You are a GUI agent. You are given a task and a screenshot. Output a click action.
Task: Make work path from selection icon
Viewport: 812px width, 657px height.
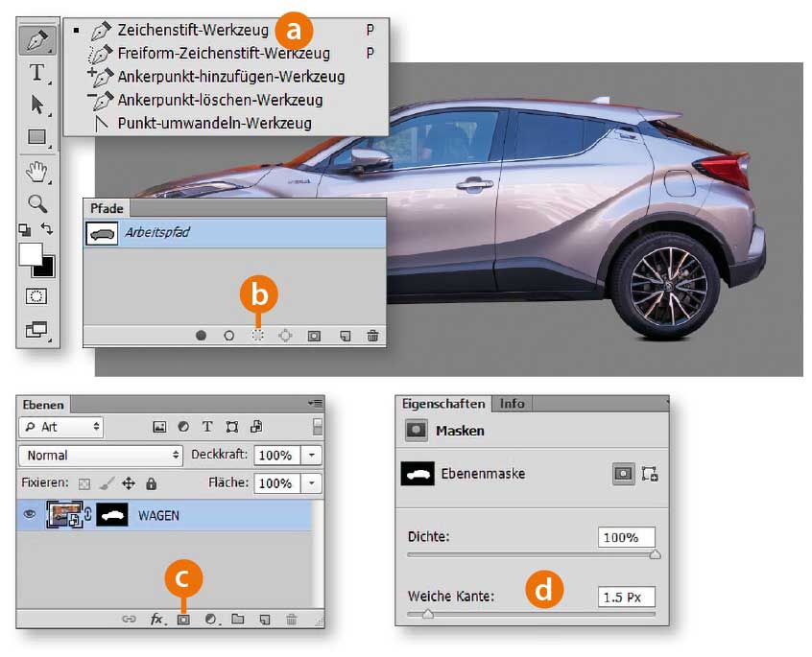(285, 336)
